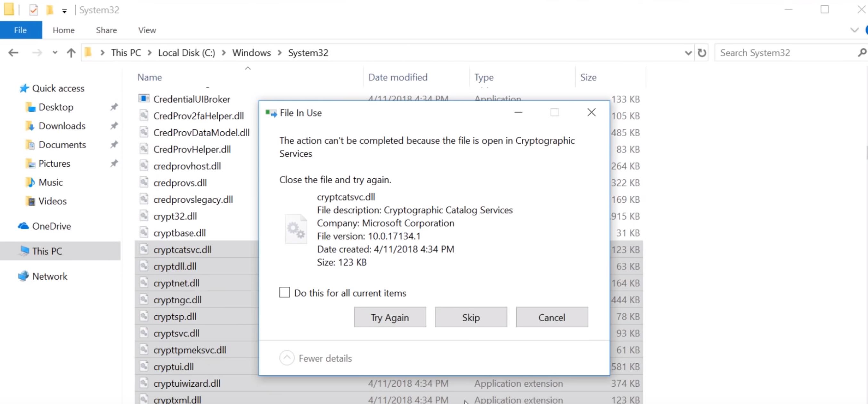
Task: Open the recent locations dropdown
Action: point(54,53)
